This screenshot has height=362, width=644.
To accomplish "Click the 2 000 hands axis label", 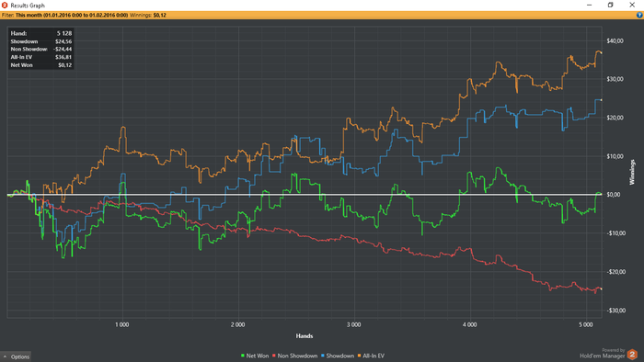I will point(237,324).
